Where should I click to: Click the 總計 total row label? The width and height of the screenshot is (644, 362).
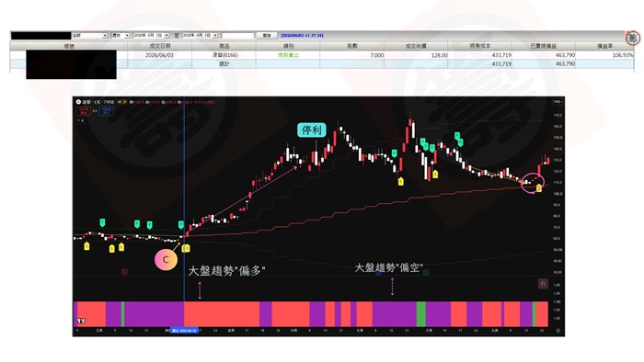click(x=224, y=64)
